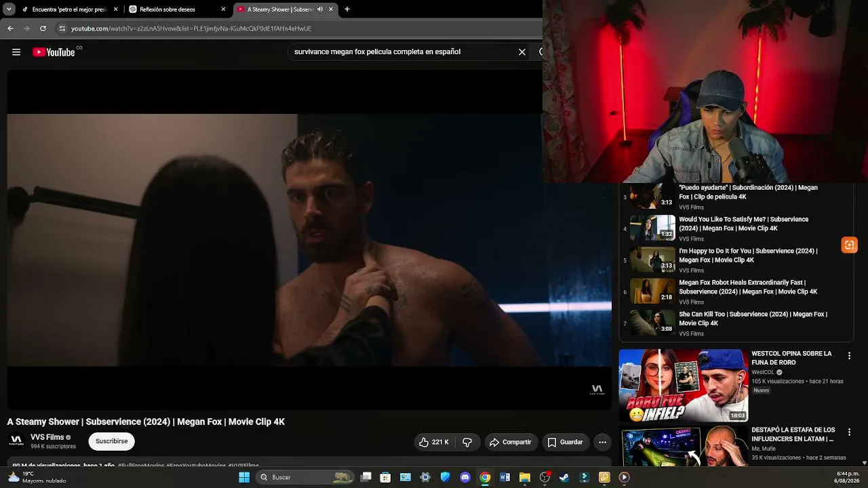Open the #FullFreeMovies hashtag link
This screenshot has width=868, height=488.
click(x=141, y=466)
